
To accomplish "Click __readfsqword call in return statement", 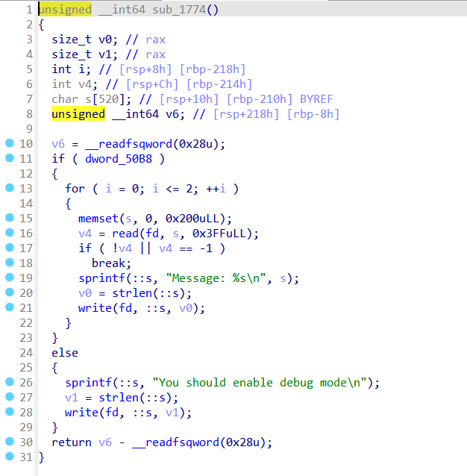I will click(x=176, y=442).
